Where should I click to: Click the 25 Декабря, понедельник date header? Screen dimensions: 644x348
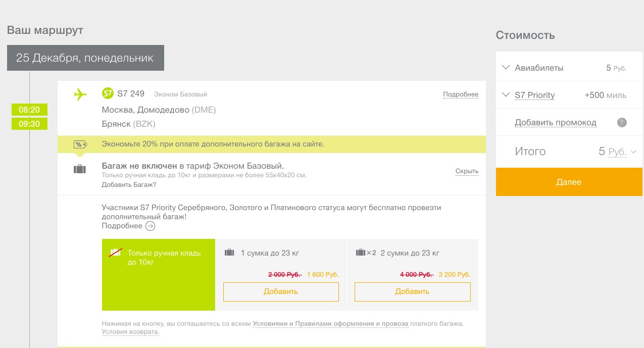point(85,58)
